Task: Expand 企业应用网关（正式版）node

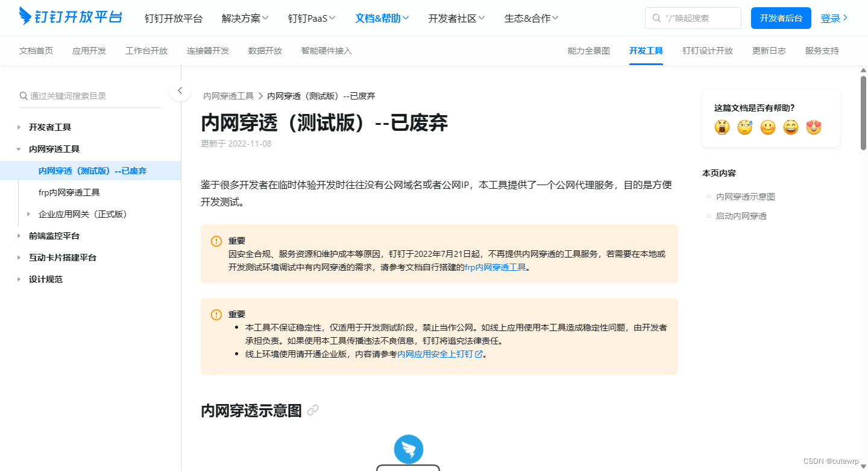Action: [x=29, y=214]
